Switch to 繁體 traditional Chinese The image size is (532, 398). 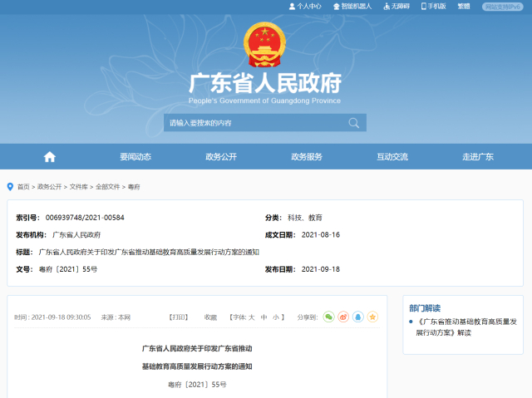coord(464,6)
